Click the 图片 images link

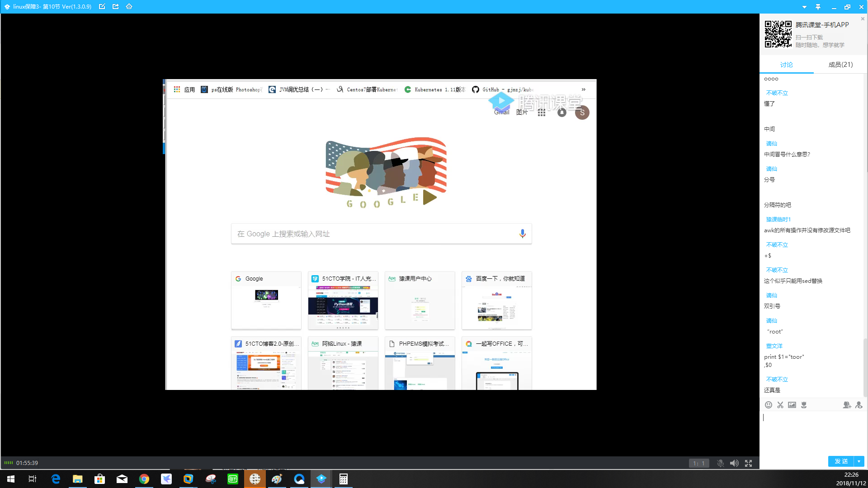tap(522, 113)
